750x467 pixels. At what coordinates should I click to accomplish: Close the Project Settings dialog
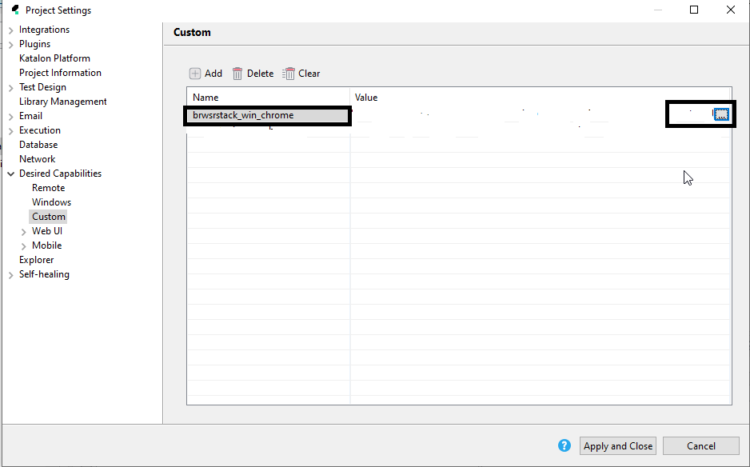click(x=730, y=10)
